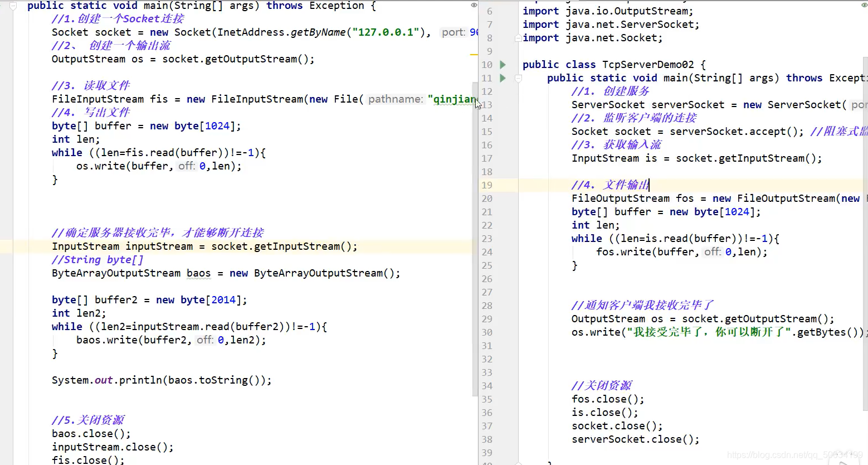Click "os.write(buffer, off: 0,len);" in left editor
The width and height of the screenshot is (868, 465).
(159, 166)
